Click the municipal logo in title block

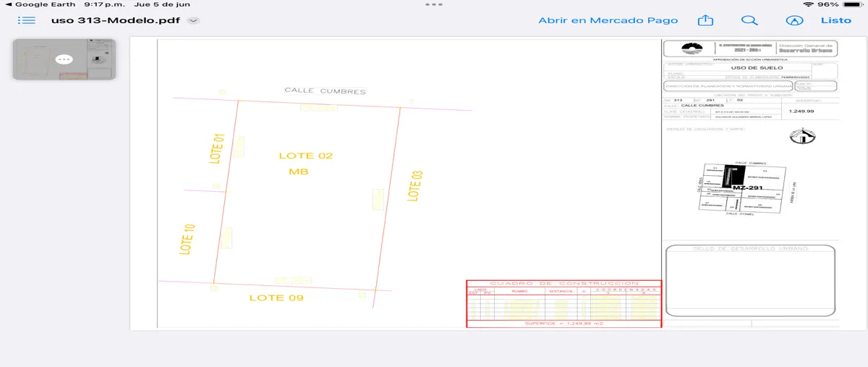[x=692, y=48]
